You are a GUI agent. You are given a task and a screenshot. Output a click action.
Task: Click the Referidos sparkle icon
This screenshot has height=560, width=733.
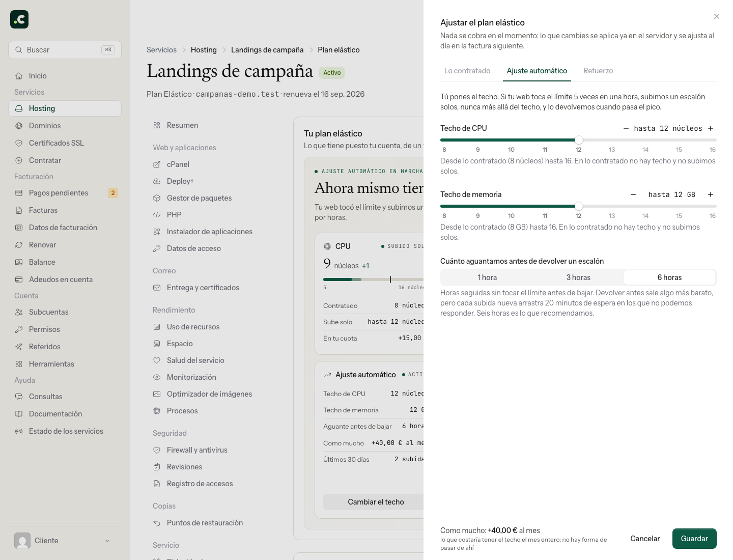click(19, 347)
